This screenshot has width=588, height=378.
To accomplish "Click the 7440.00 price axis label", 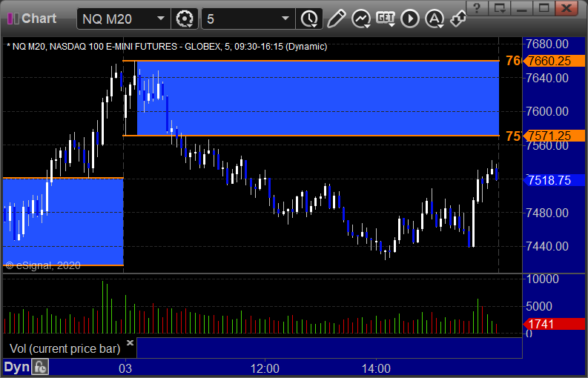I will (547, 246).
